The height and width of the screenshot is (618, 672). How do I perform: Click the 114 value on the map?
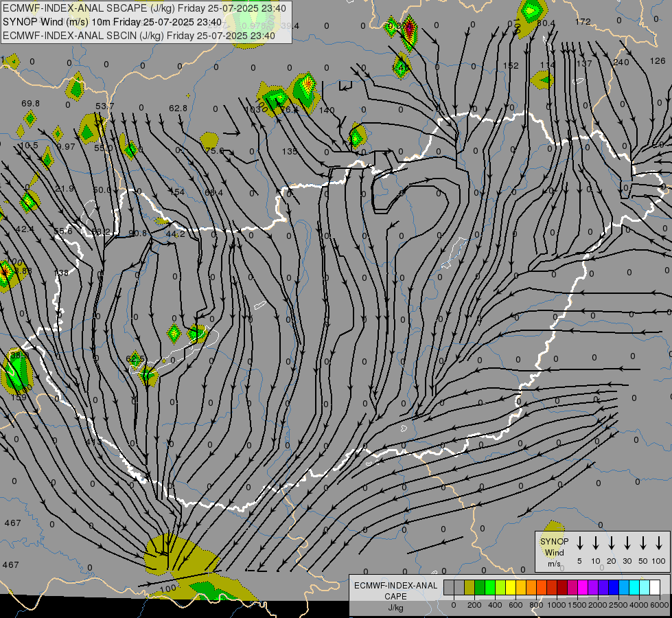548,65
